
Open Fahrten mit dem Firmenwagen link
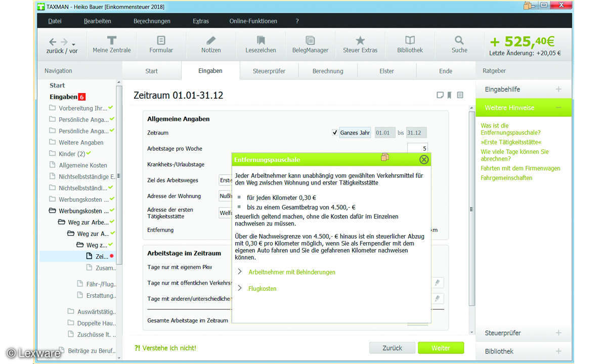[x=521, y=168]
